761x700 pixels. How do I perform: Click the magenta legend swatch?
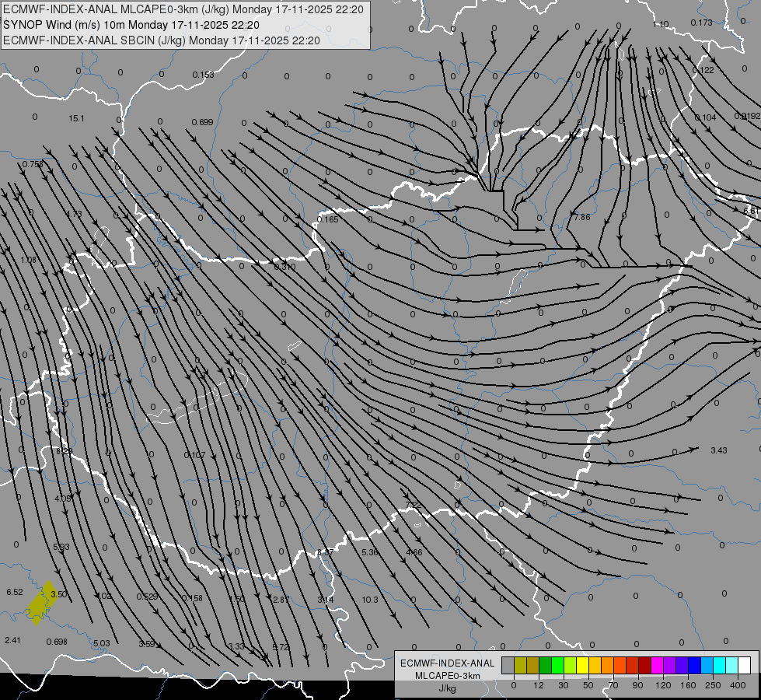tap(658, 666)
